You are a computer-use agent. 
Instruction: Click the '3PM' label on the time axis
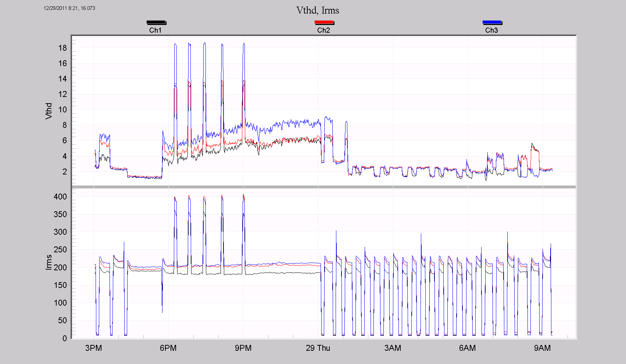click(x=94, y=348)
